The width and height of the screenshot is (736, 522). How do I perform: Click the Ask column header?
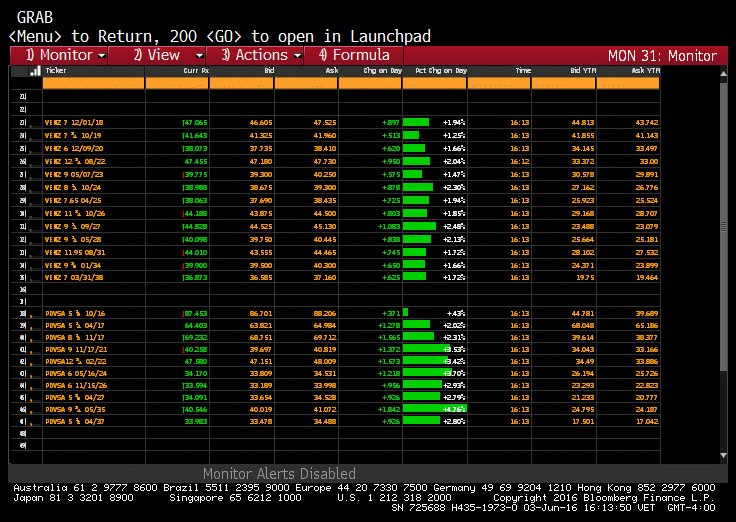(x=331, y=71)
